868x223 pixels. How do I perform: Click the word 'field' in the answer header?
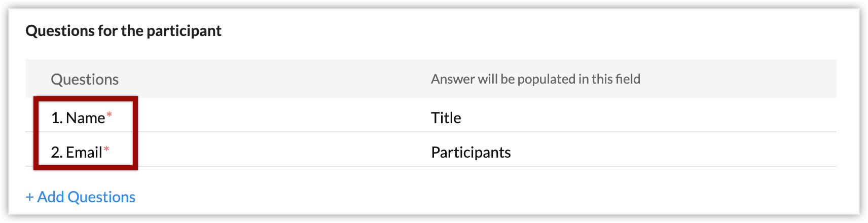pyautogui.click(x=628, y=79)
